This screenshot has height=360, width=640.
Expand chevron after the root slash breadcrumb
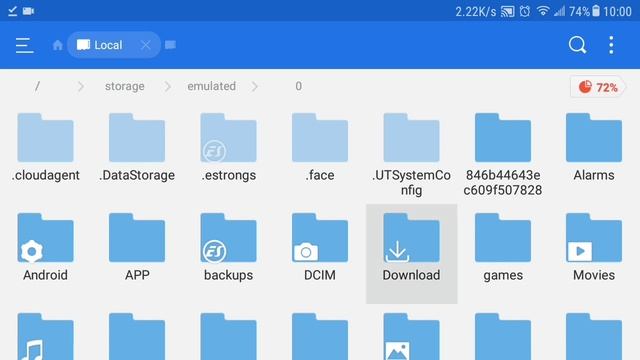pyautogui.click(x=81, y=86)
